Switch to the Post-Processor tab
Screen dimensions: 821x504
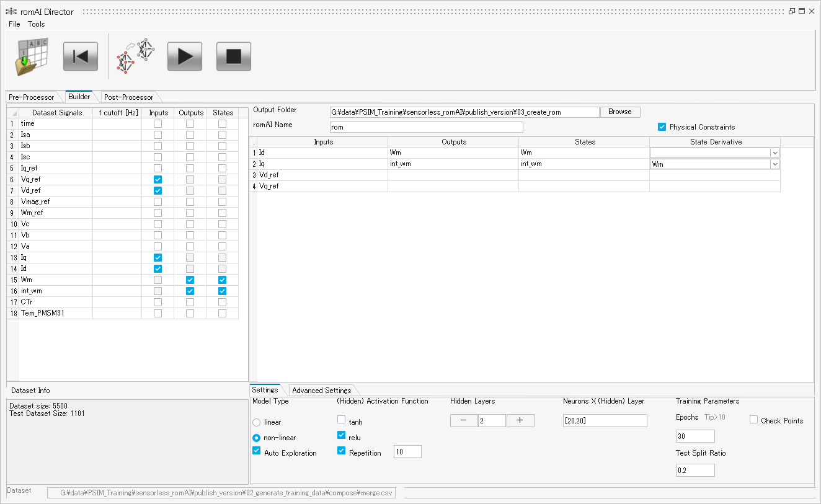click(x=128, y=97)
